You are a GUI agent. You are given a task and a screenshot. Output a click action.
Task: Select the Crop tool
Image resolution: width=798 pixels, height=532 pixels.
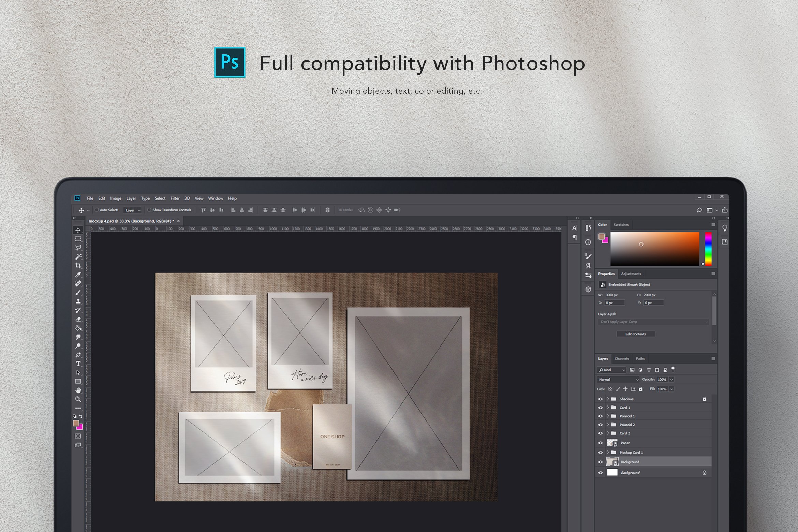[78, 266]
